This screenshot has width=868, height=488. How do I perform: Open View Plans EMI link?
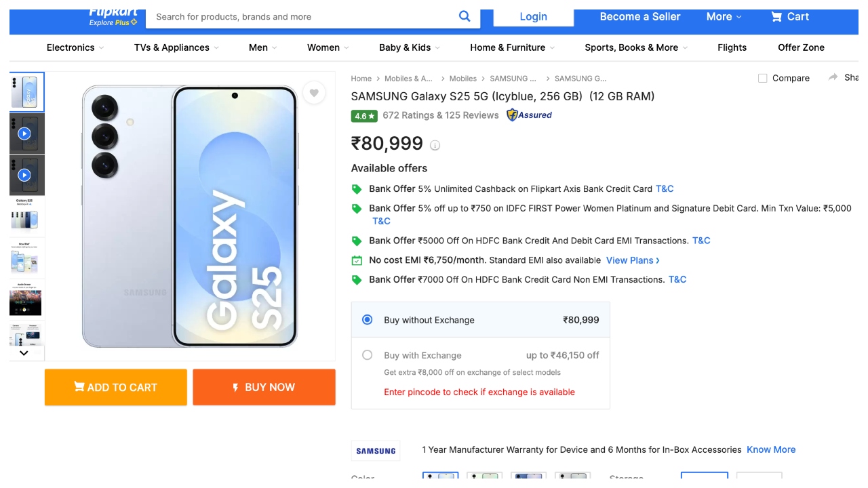[632, 260]
